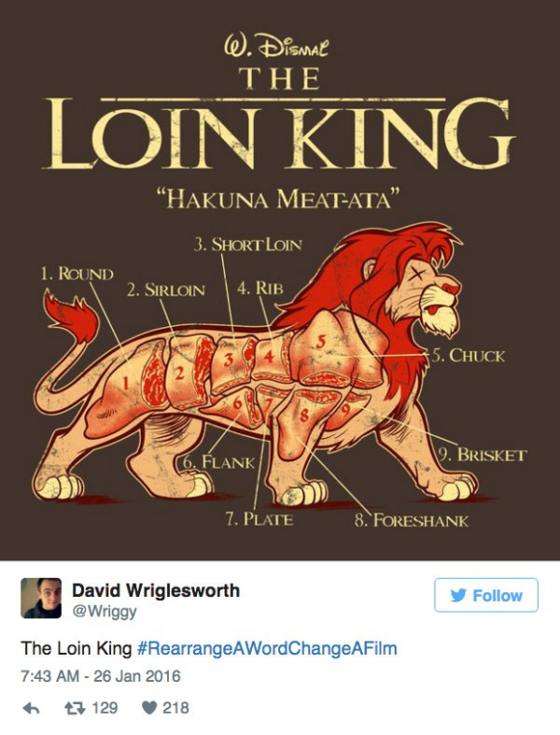
Task: Open the tweet timestamp 7:43 AM - 26 Jan 2016
Action: tap(101, 676)
